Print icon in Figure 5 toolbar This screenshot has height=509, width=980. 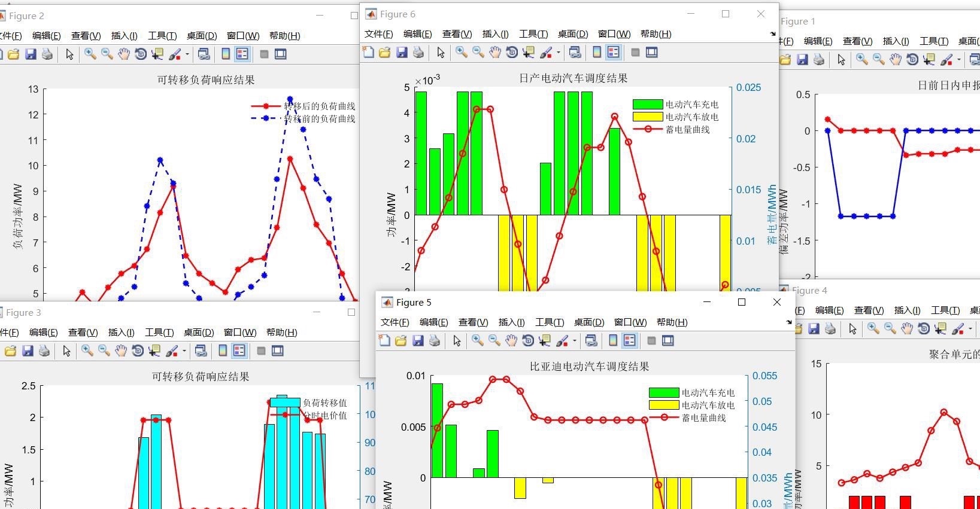(x=435, y=341)
